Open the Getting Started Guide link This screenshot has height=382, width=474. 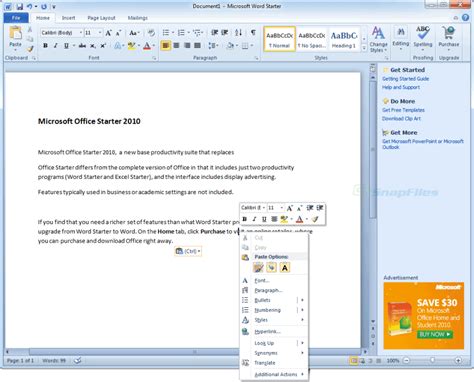point(405,79)
